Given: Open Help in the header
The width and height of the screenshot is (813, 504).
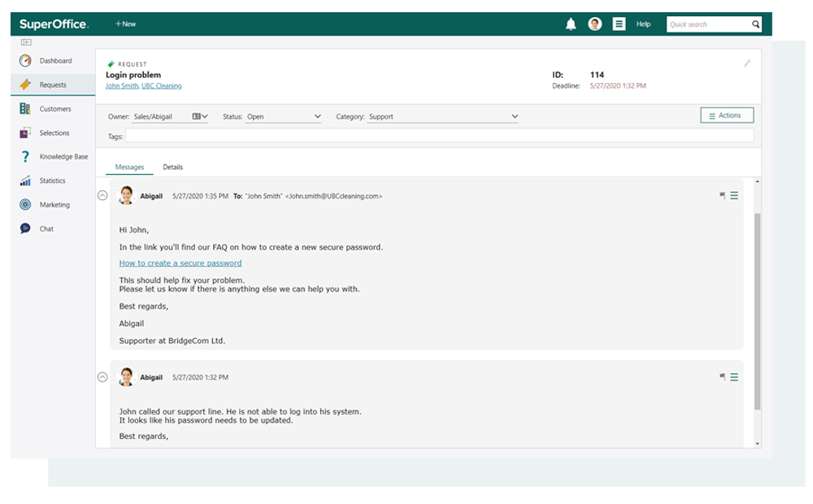Looking at the screenshot, I should pos(643,24).
